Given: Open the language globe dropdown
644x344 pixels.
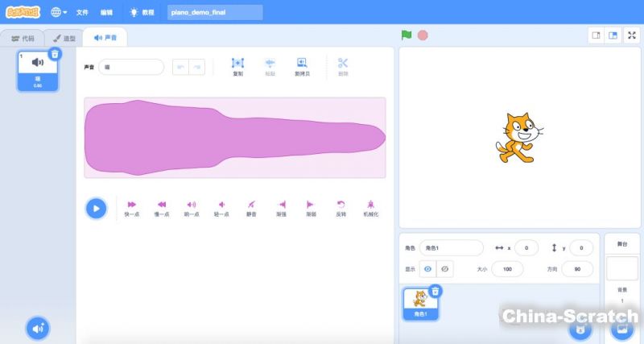Looking at the screenshot, I should pyautogui.click(x=59, y=12).
